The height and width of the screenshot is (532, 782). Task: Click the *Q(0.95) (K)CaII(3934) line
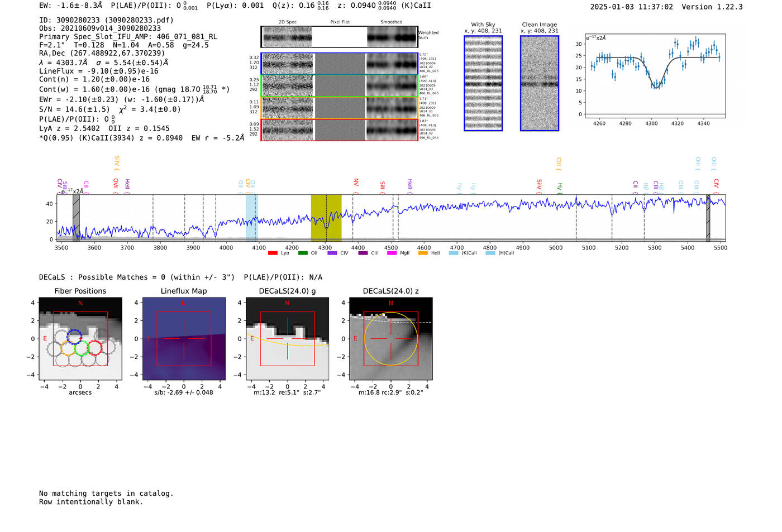pos(142,138)
